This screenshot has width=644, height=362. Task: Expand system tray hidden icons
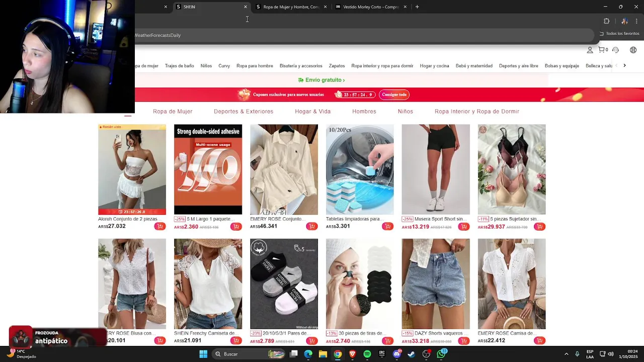click(x=566, y=354)
